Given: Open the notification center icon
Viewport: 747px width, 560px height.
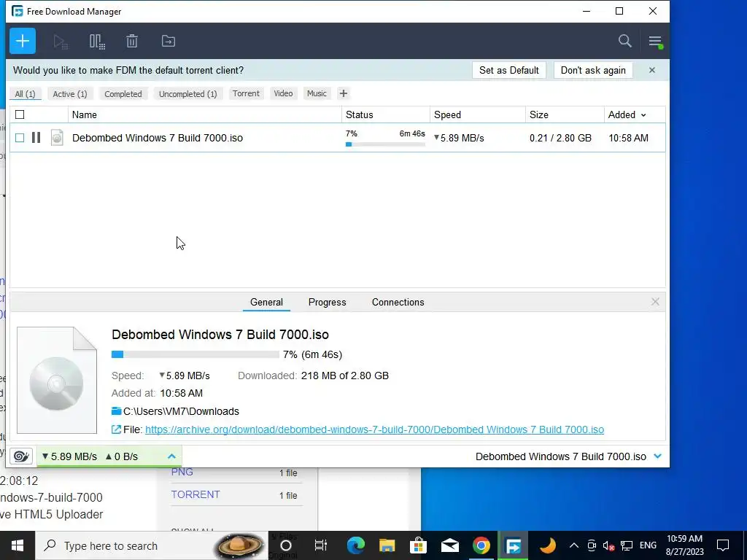Looking at the screenshot, I should 723,545.
